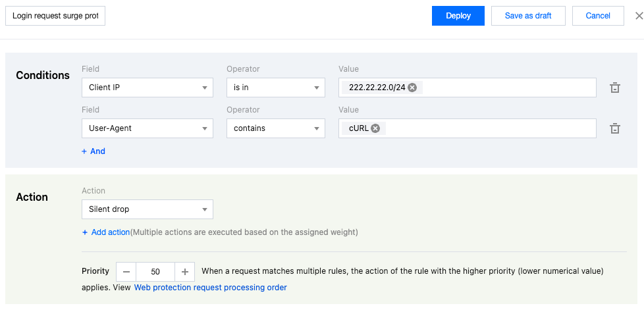The image size is (644, 310).
Task: Decrease priority with the minus button
Action: [x=126, y=271]
